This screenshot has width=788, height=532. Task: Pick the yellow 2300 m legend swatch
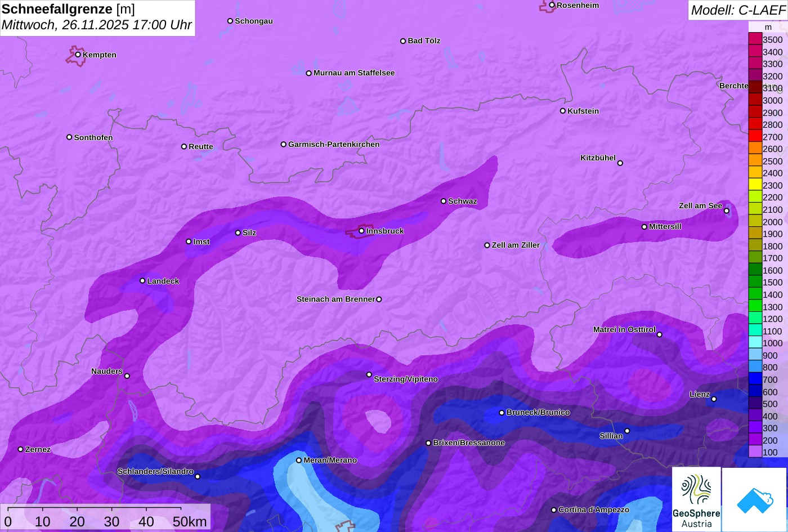(755, 185)
